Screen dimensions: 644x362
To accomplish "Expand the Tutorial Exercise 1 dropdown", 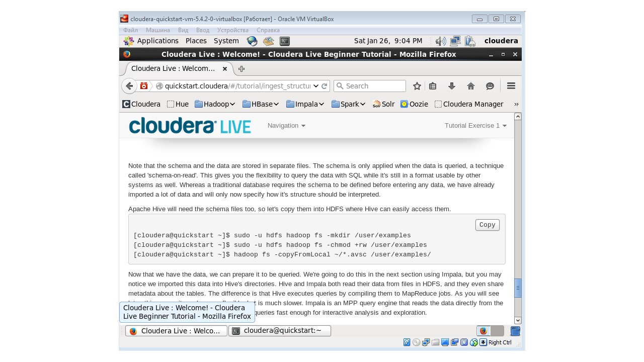I will tap(475, 125).
